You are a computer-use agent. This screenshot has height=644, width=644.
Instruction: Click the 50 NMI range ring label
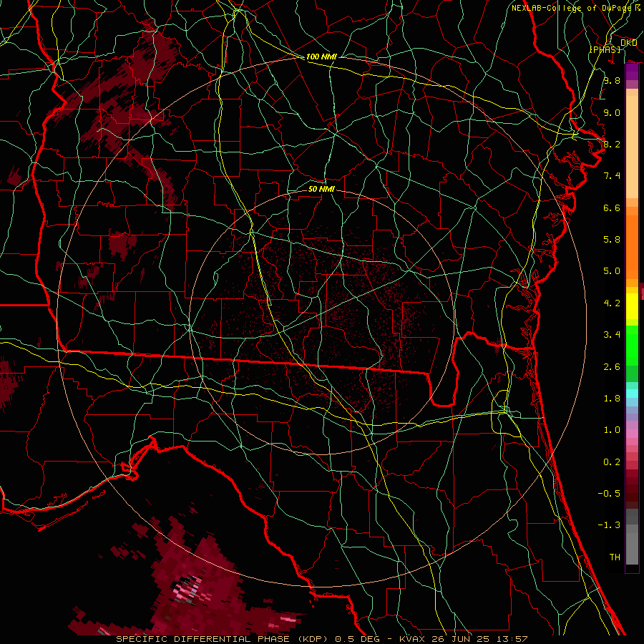click(x=321, y=189)
